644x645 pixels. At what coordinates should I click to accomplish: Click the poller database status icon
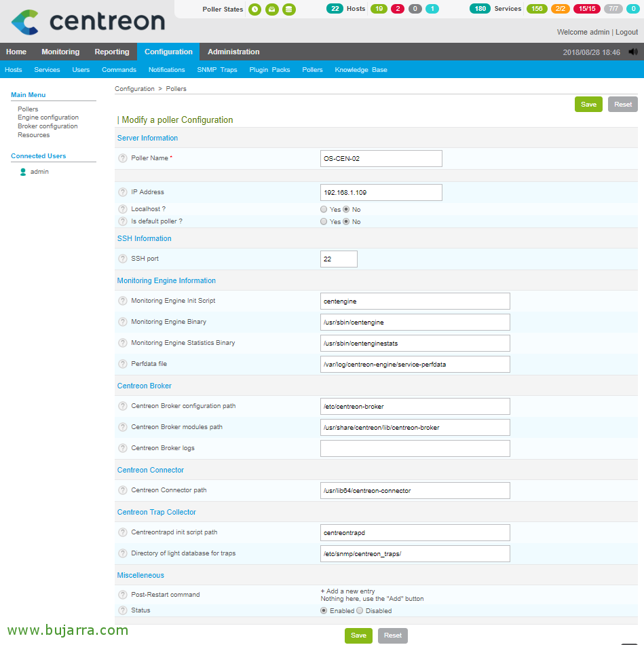[289, 10]
